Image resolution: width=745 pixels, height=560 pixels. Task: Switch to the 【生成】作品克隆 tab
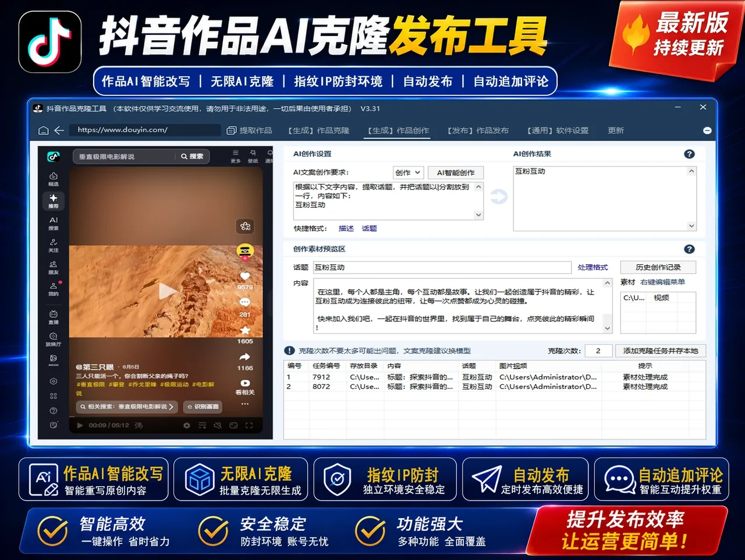(x=318, y=130)
